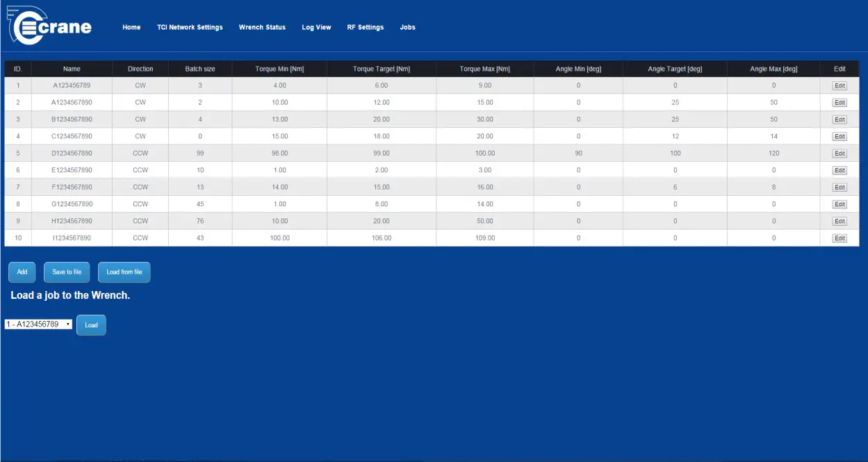Click the 'Load a job to the Wrench.' heading
The image size is (868, 462).
[70, 295]
